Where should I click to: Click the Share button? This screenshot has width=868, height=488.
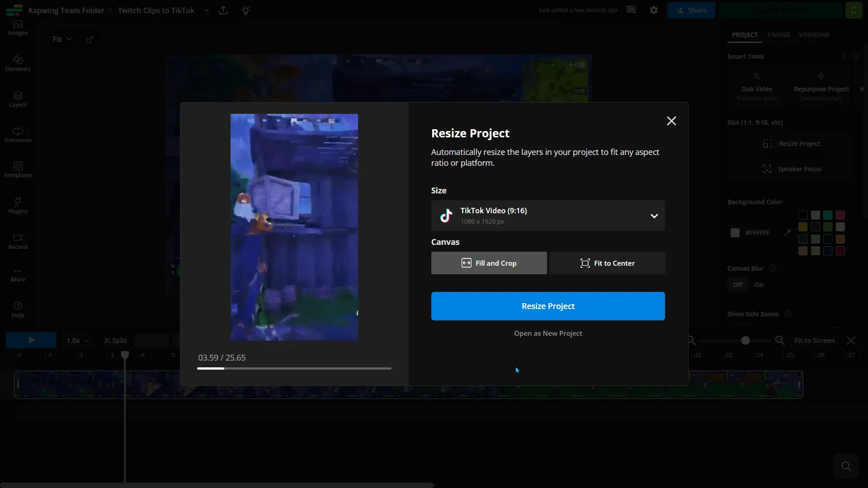[x=691, y=10]
